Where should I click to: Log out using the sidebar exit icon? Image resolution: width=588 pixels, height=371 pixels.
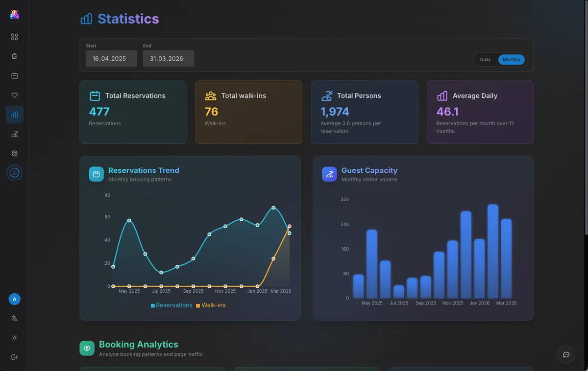pyautogui.click(x=14, y=357)
